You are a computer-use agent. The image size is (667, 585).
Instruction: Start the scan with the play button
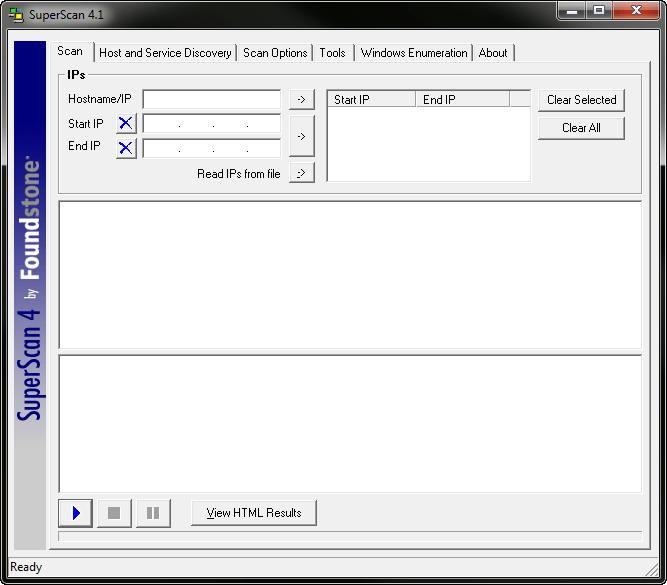(75, 513)
